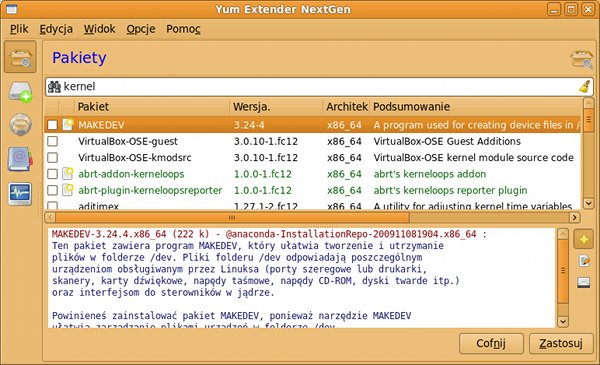Click the Cofnij button

click(491, 343)
